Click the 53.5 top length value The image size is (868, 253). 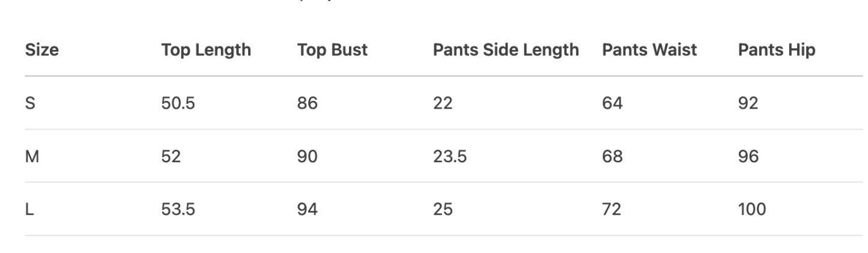pyautogui.click(x=178, y=210)
